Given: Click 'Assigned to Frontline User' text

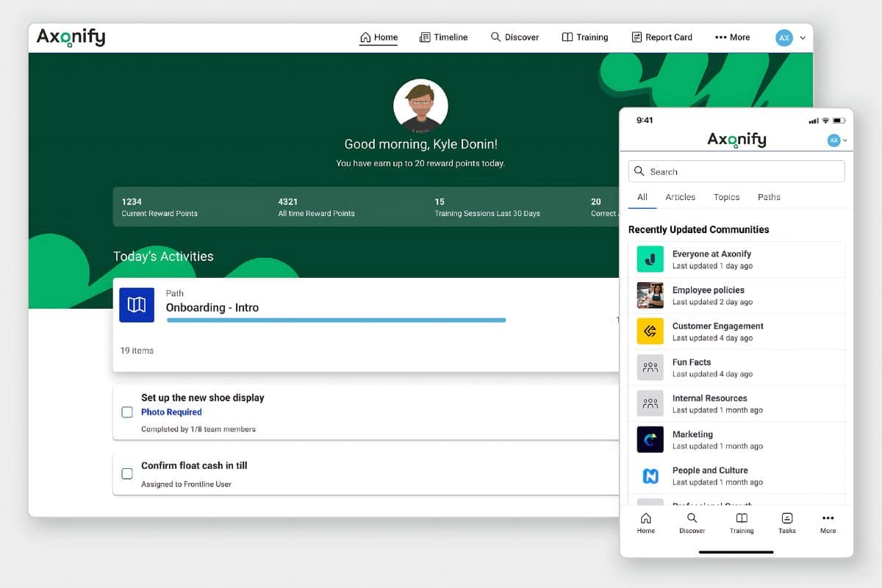Looking at the screenshot, I should click(187, 484).
